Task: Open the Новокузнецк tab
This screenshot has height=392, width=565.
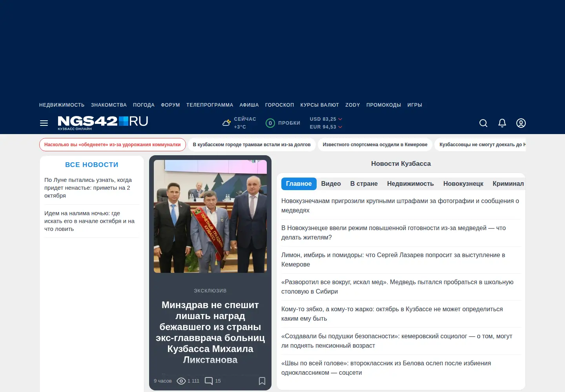Action: tap(463, 184)
